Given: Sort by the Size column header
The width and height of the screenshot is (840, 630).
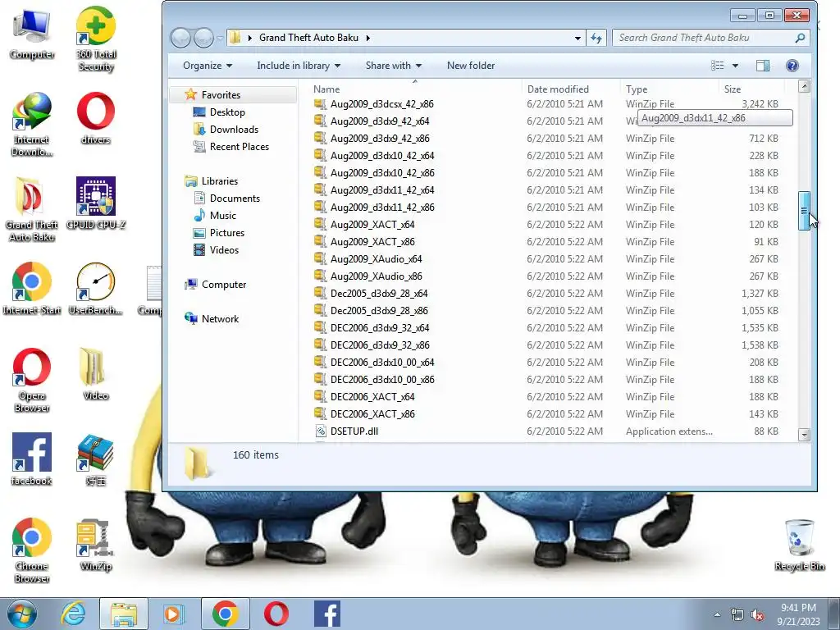Looking at the screenshot, I should 751,89.
